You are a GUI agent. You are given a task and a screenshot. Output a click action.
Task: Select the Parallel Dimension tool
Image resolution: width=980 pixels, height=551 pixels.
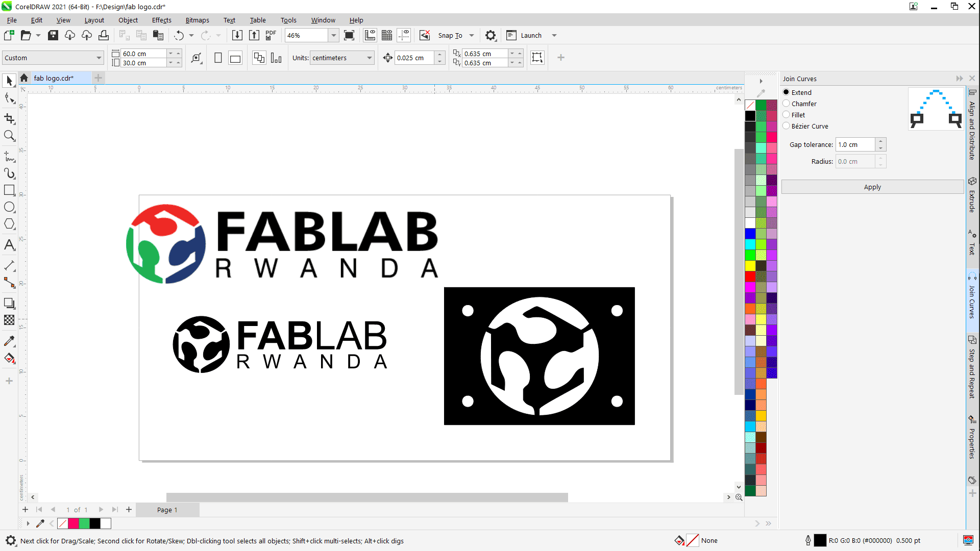(9, 265)
